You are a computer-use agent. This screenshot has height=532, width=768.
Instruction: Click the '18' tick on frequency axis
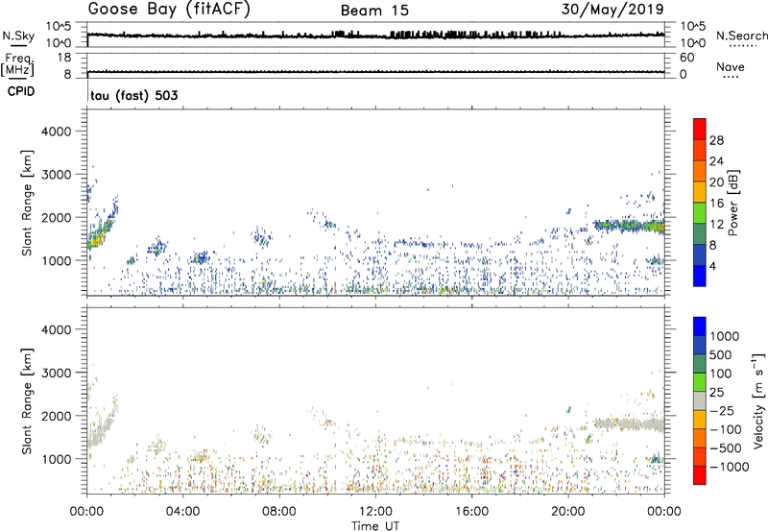64,58
